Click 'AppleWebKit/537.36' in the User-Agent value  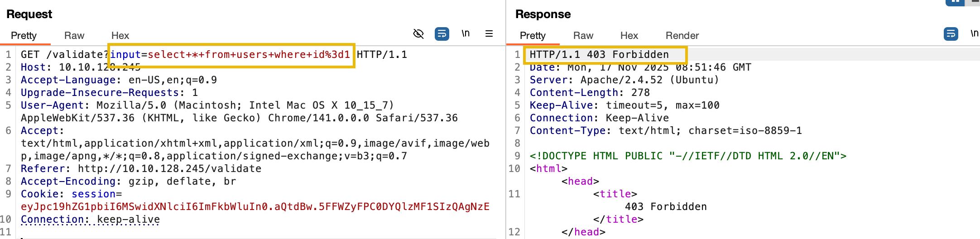pos(77,118)
